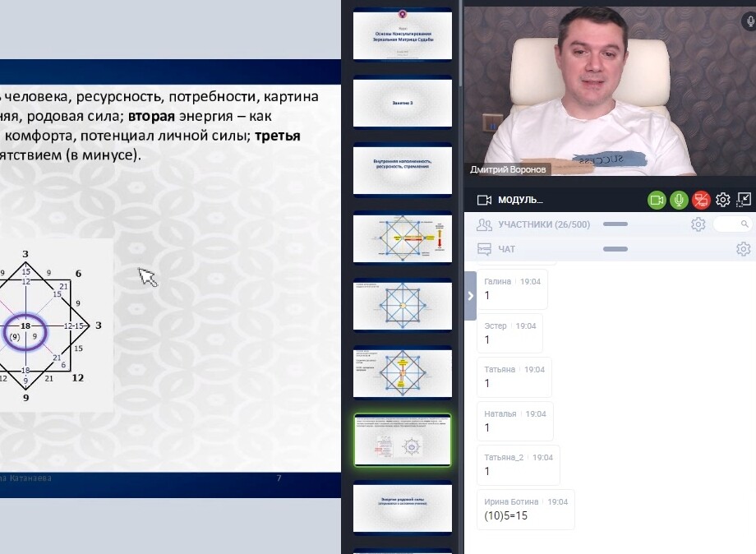Open chat panel settings gear
The image size is (756, 554).
pyautogui.click(x=743, y=249)
